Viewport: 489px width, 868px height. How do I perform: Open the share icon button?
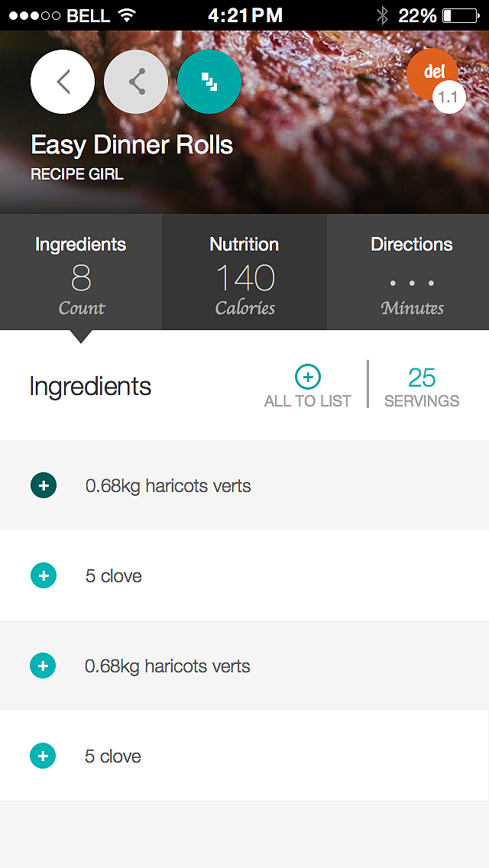coord(136,82)
